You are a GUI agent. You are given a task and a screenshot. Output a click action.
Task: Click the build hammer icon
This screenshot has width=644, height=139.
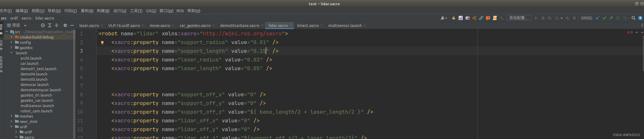(502, 18)
